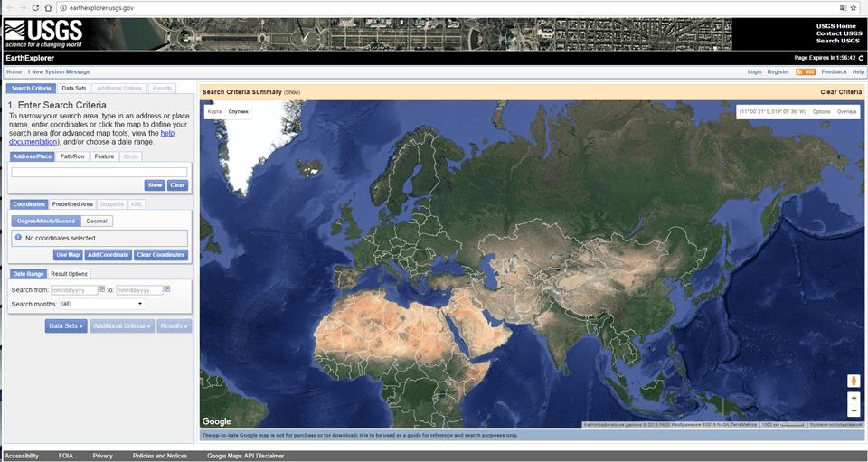Click the USGS logo in header
This screenshot has height=462, width=868.
coord(43,33)
